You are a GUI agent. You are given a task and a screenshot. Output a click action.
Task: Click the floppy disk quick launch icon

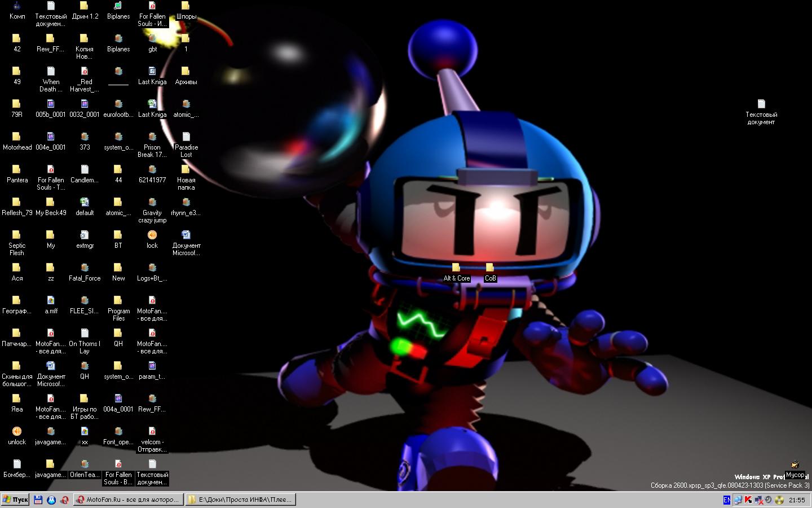38,500
